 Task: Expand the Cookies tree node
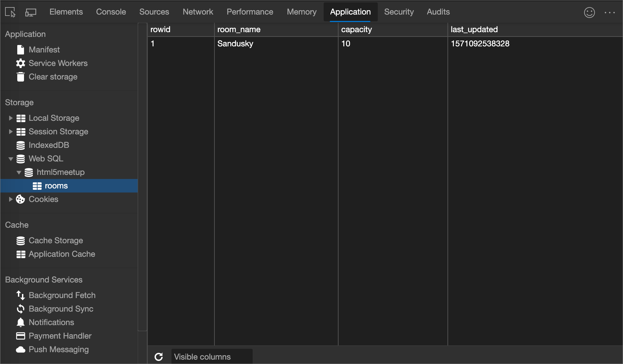point(10,199)
